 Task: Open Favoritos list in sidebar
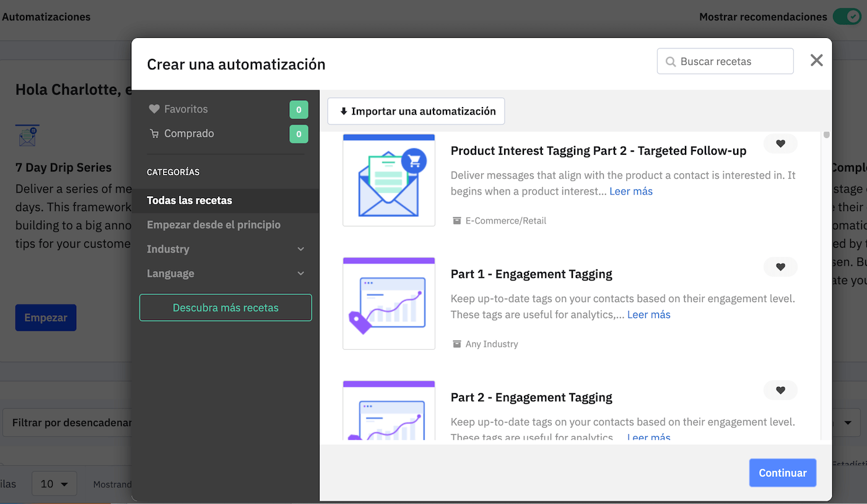[x=186, y=109]
